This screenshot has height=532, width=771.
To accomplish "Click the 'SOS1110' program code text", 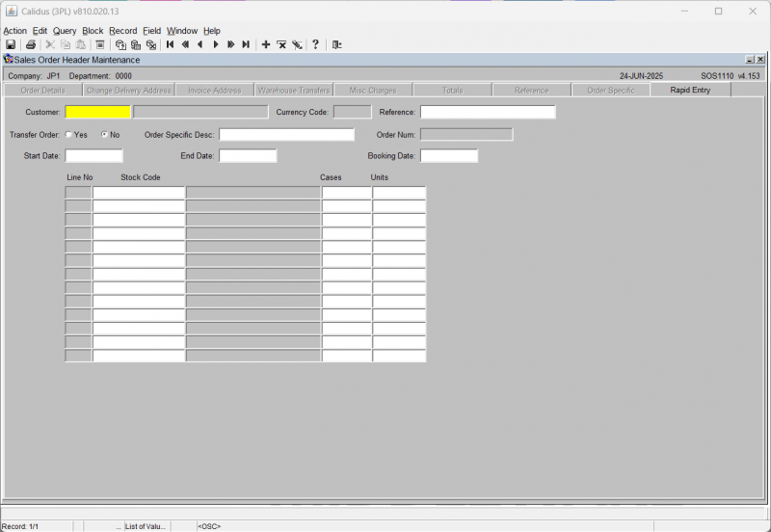I will [717, 76].
